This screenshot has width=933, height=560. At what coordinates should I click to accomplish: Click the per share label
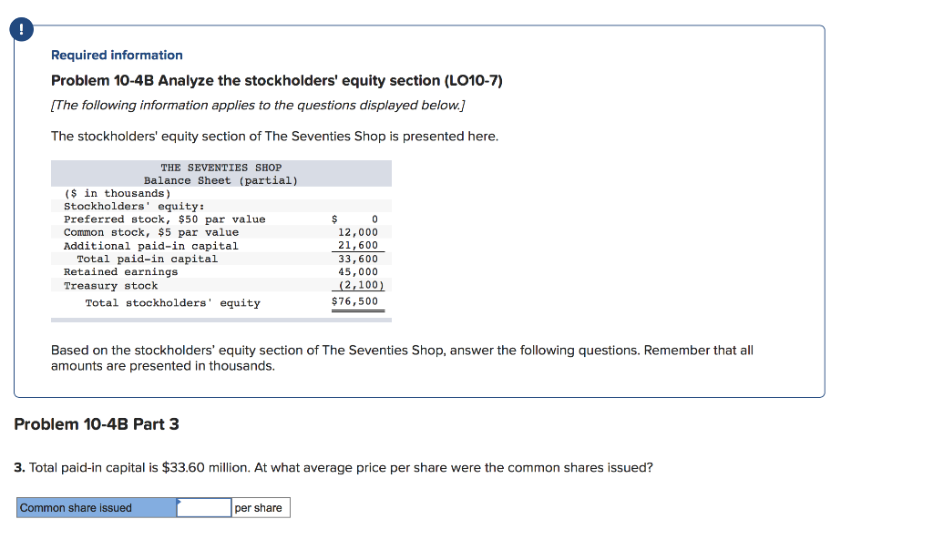[x=260, y=507]
